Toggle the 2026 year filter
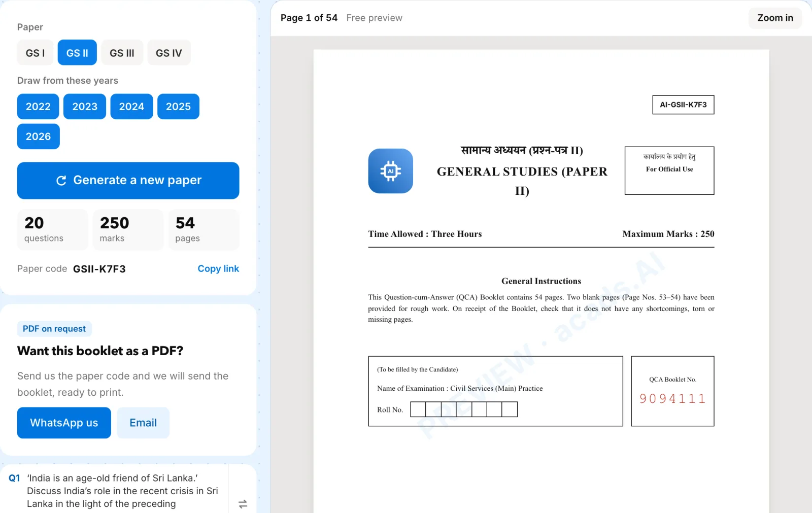 (38, 136)
